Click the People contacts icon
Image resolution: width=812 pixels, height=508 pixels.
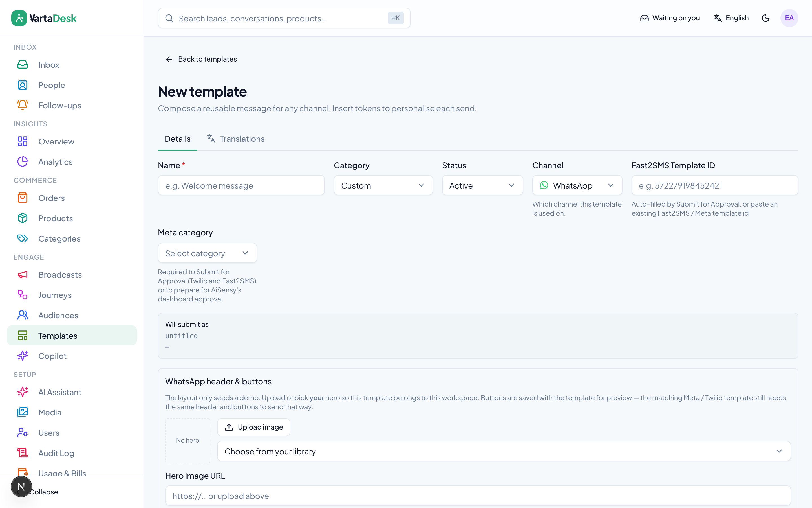23,85
